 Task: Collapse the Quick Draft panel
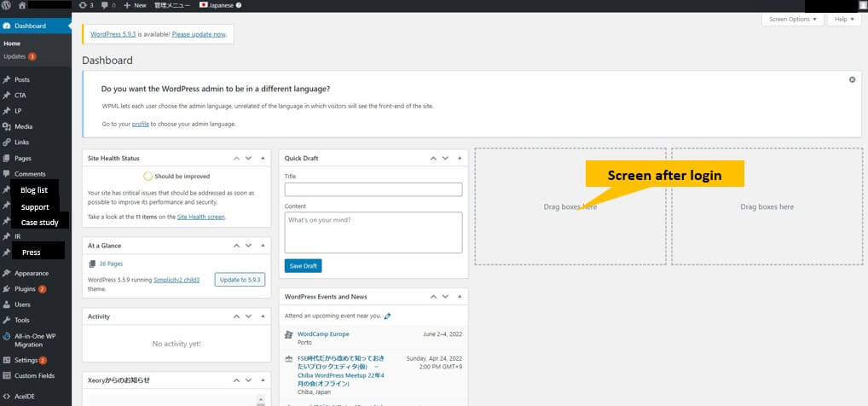(460, 159)
